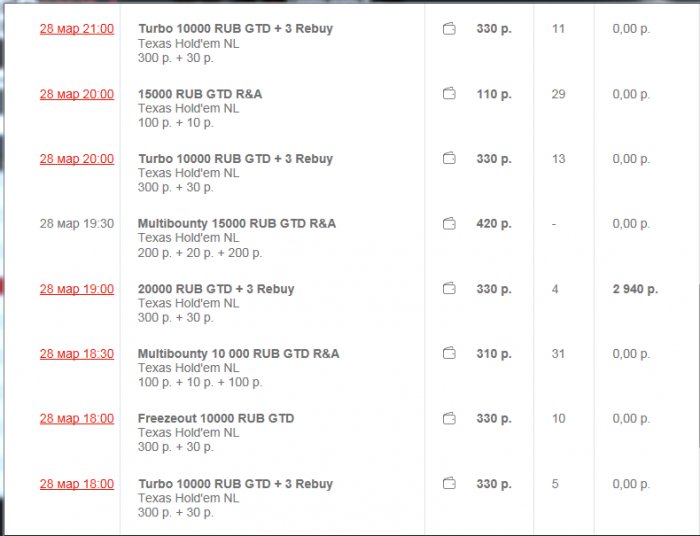Open the 28 мар 18:30 date link
The width and height of the screenshot is (700, 536).
pos(77,354)
